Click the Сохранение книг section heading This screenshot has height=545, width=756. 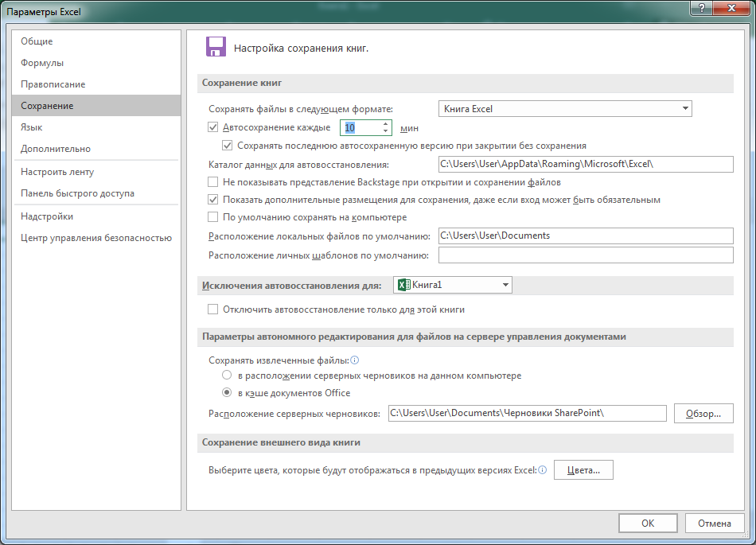(242, 83)
